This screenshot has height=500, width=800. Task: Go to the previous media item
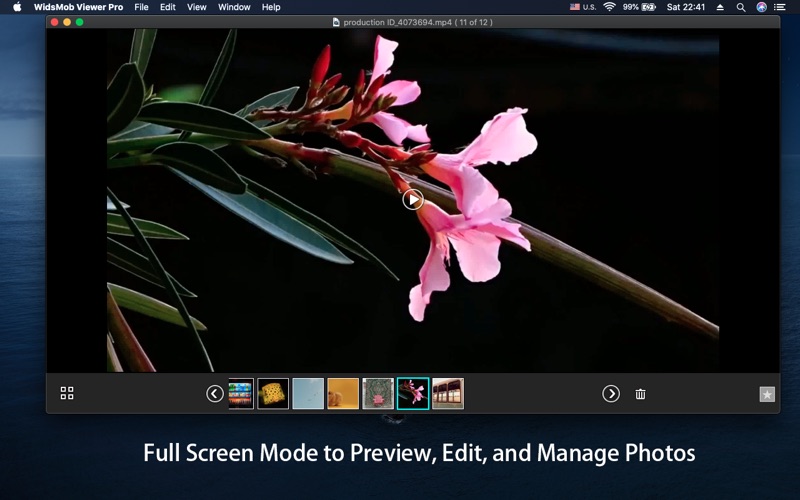click(x=215, y=394)
